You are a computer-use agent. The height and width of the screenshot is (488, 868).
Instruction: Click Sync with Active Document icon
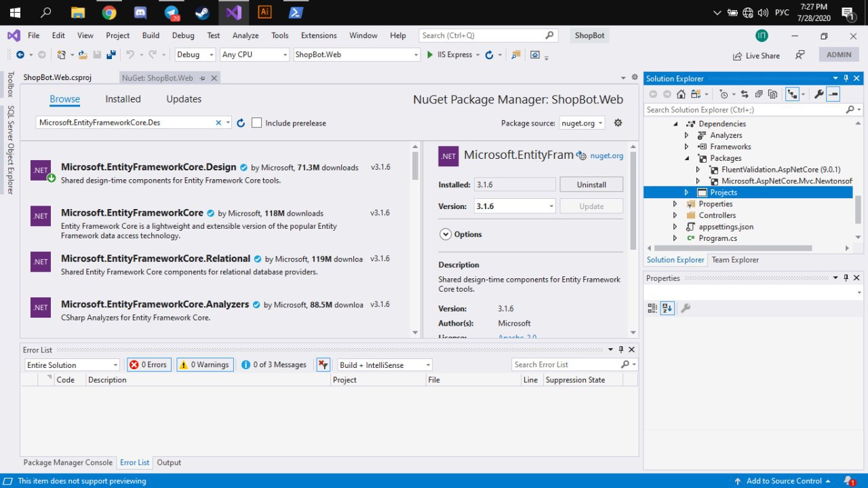[745, 94]
